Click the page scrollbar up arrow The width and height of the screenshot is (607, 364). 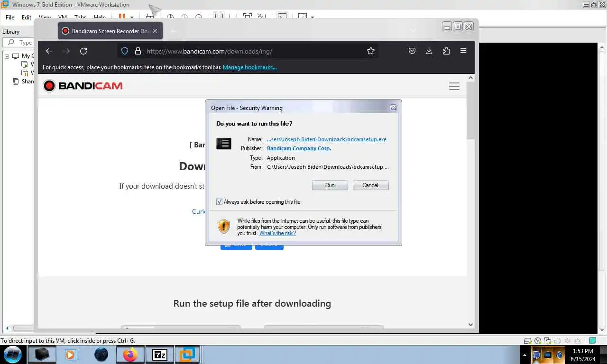coord(470,78)
